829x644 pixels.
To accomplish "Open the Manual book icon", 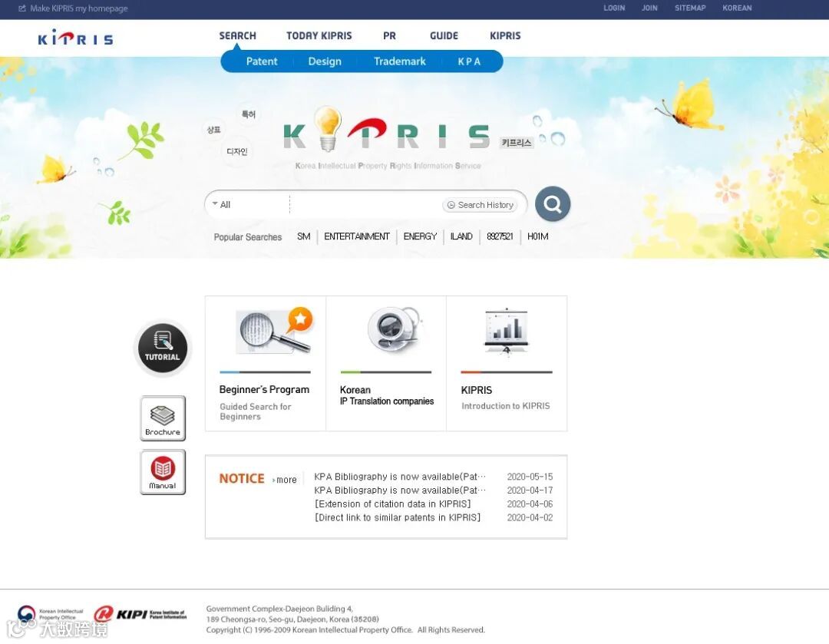I will [163, 472].
